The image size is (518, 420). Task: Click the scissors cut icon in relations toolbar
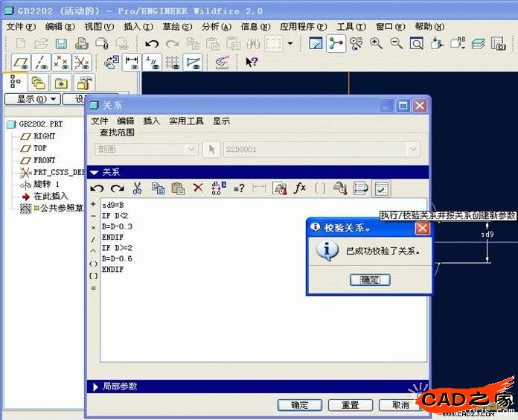coord(137,188)
